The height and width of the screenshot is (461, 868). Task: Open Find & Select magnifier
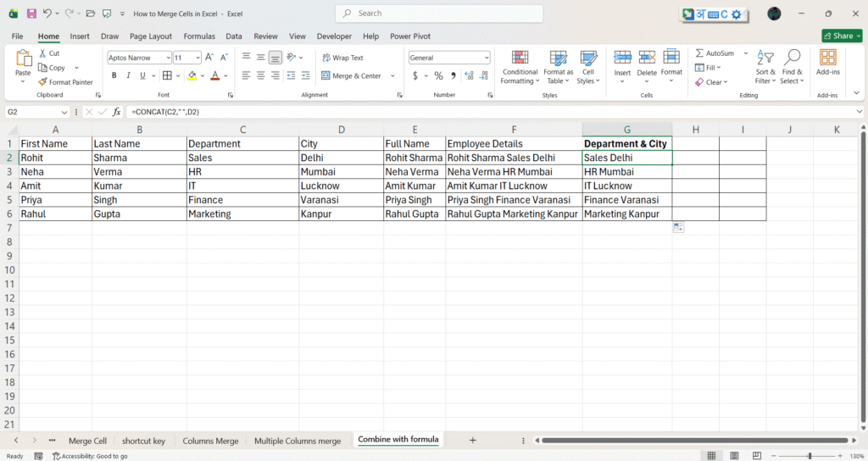coord(793,67)
